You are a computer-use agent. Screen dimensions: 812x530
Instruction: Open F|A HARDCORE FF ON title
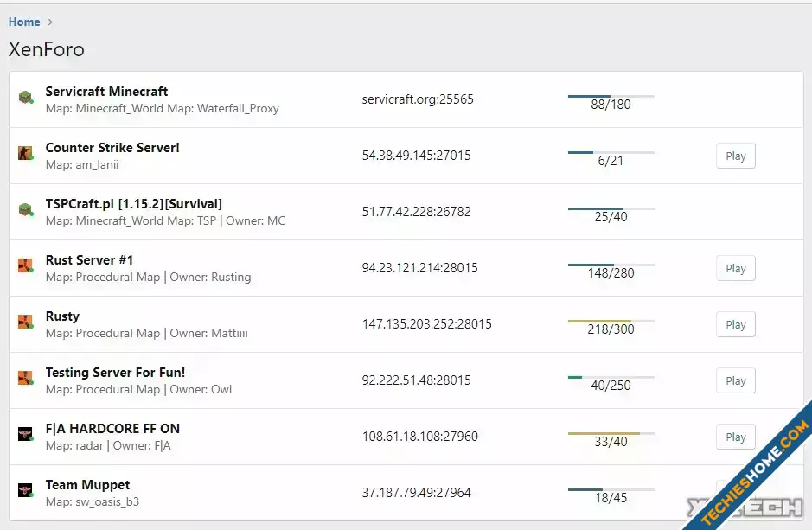coord(112,429)
